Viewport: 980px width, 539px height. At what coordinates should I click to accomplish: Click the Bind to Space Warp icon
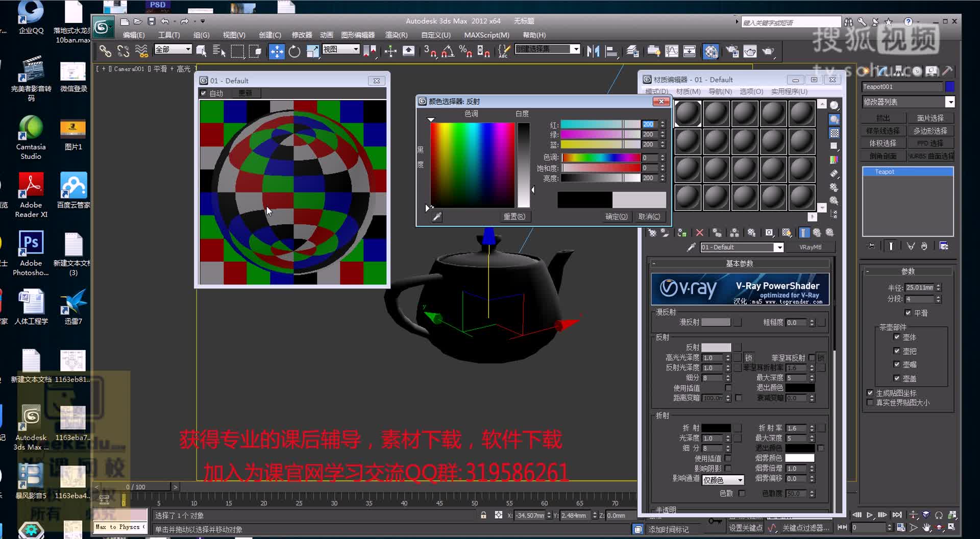click(141, 51)
